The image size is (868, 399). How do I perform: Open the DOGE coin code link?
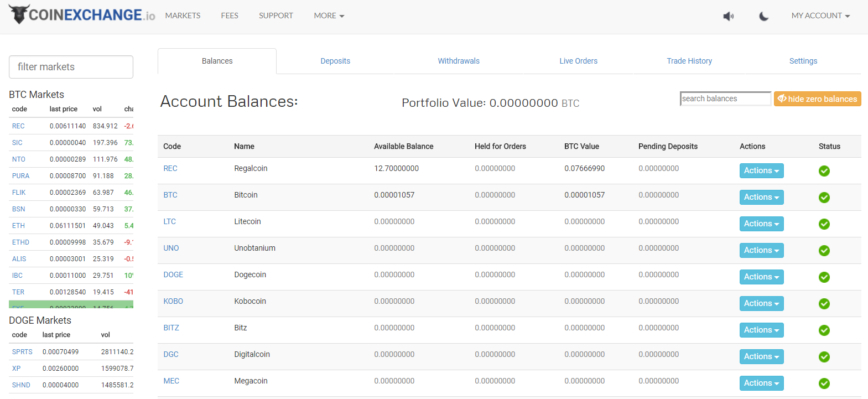click(173, 274)
